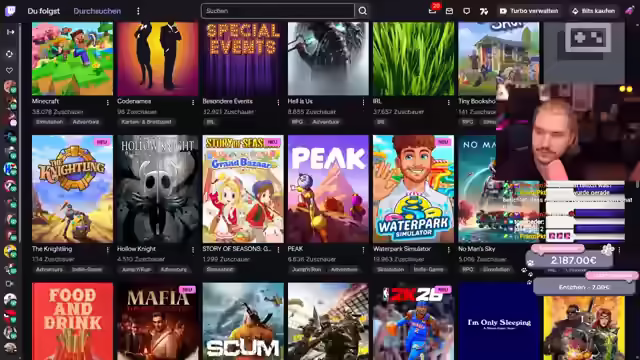The image size is (640, 360).
Task: Click the "Minecraft" title link
Action: [x=45, y=101]
